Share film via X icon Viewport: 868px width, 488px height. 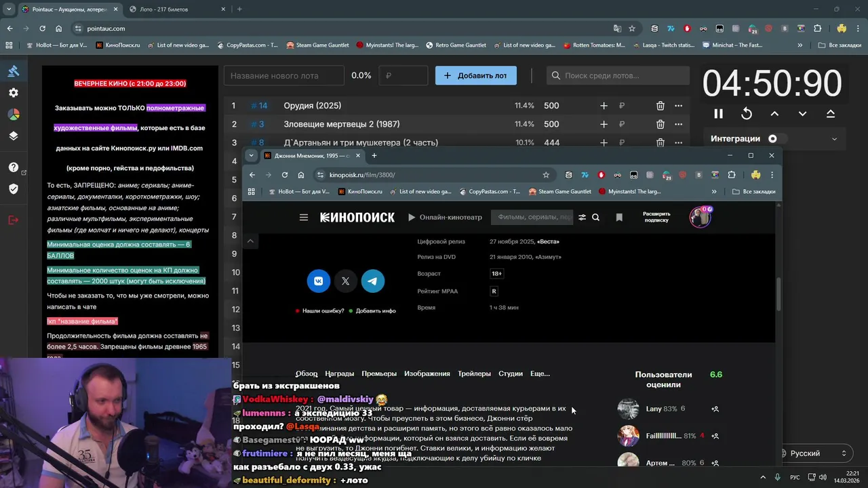(346, 281)
